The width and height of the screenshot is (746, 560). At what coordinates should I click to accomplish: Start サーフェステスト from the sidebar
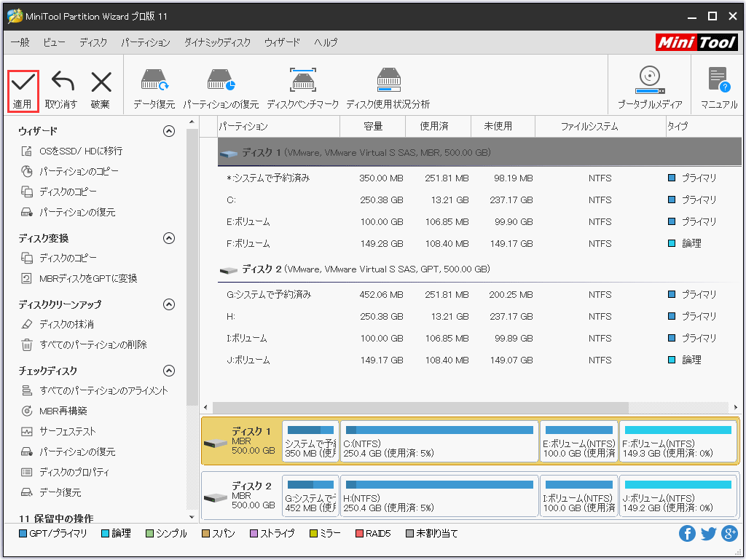tap(66, 430)
